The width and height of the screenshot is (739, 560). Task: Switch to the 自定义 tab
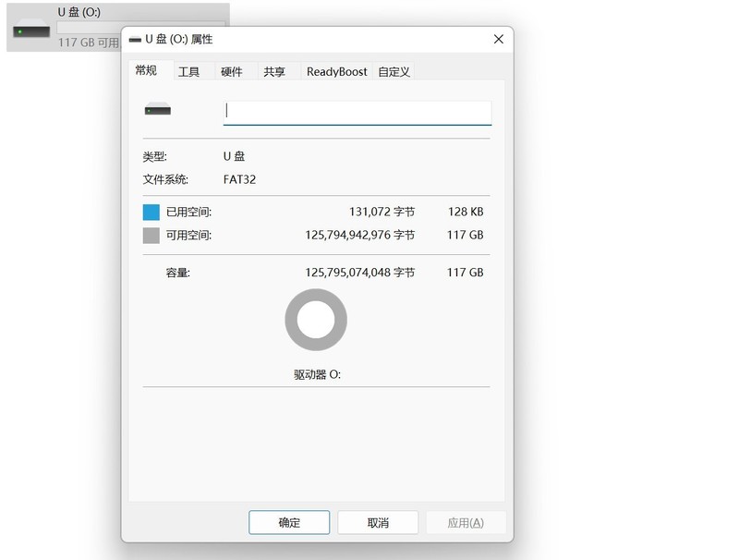[x=394, y=71]
